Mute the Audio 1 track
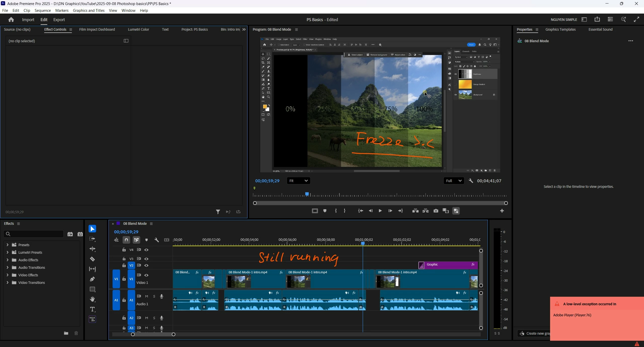Viewport: 644px width, 347px height. point(147,296)
